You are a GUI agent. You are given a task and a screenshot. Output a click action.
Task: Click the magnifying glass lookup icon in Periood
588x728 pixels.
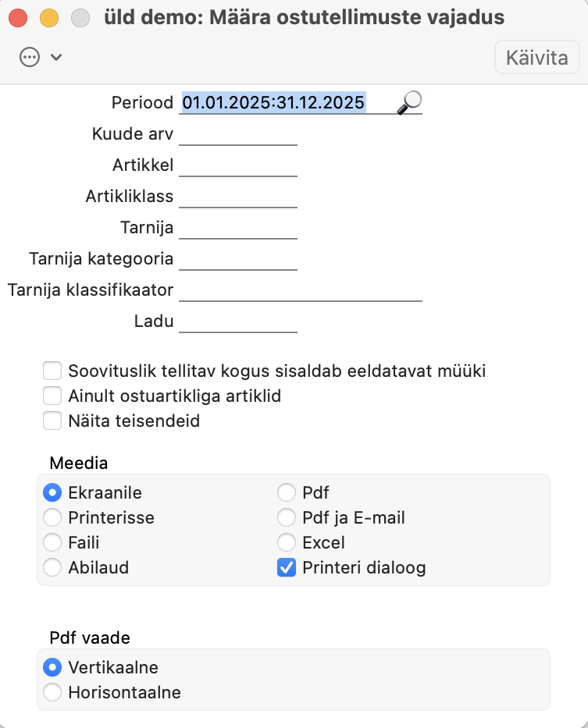[409, 102]
